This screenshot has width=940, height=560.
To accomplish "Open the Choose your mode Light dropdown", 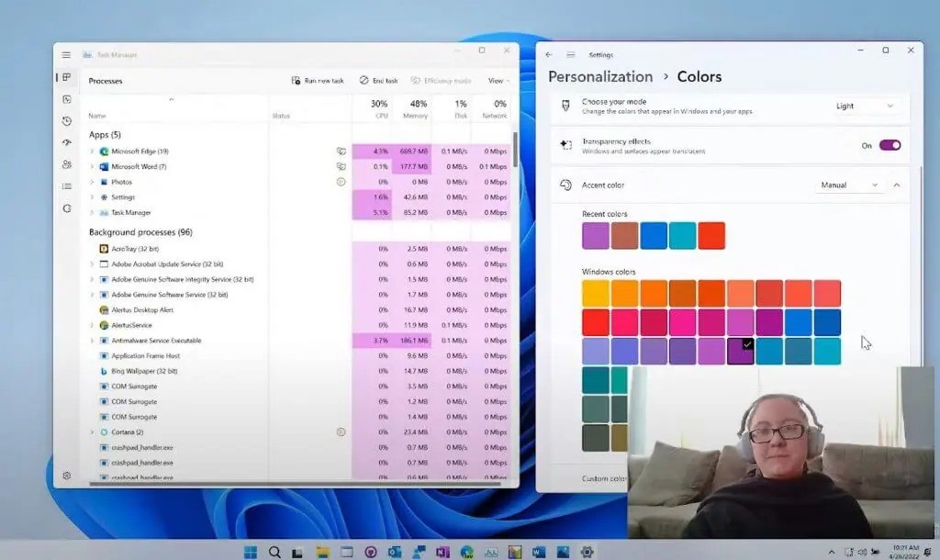I will [x=863, y=106].
